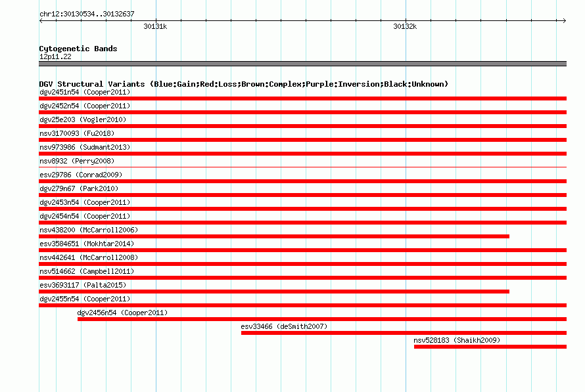The image size is (585, 392).
Task: Click the nsv3170093 (Fu2018) variant label
Action: click(x=77, y=133)
